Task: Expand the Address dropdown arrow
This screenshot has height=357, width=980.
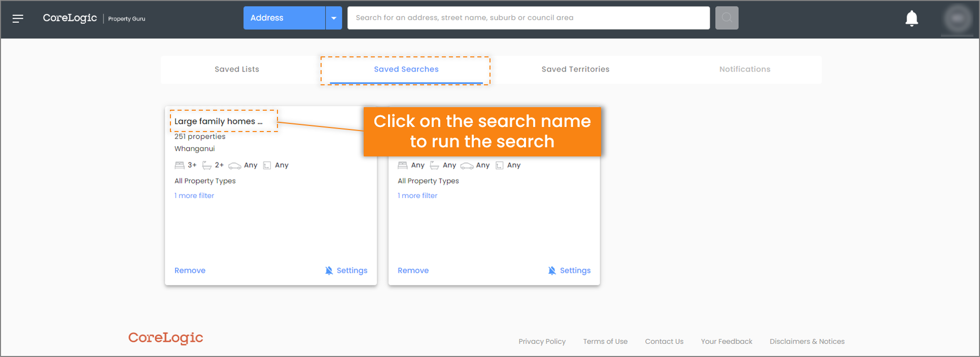Action: pos(334,18)
